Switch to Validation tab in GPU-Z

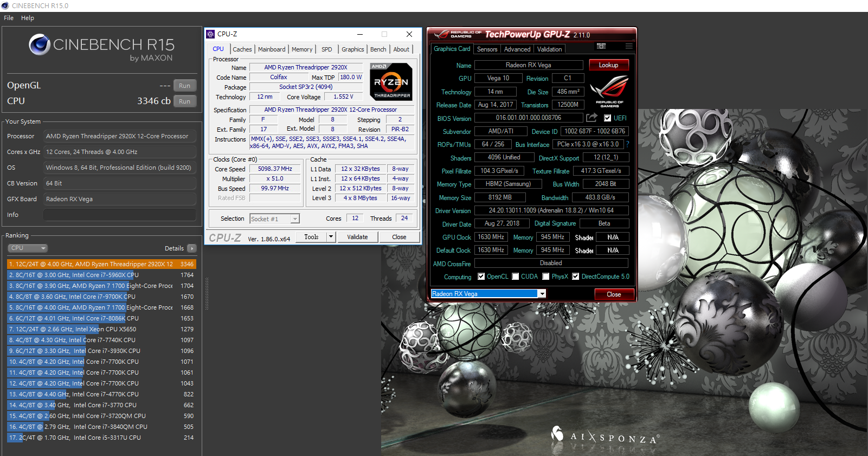pos(550,49)
